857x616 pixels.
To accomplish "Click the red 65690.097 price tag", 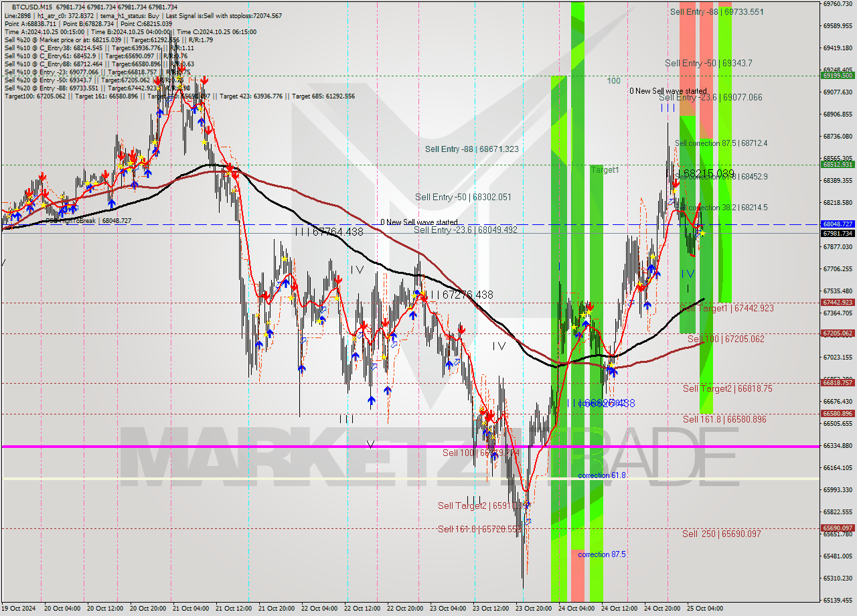I will (838, 528).
